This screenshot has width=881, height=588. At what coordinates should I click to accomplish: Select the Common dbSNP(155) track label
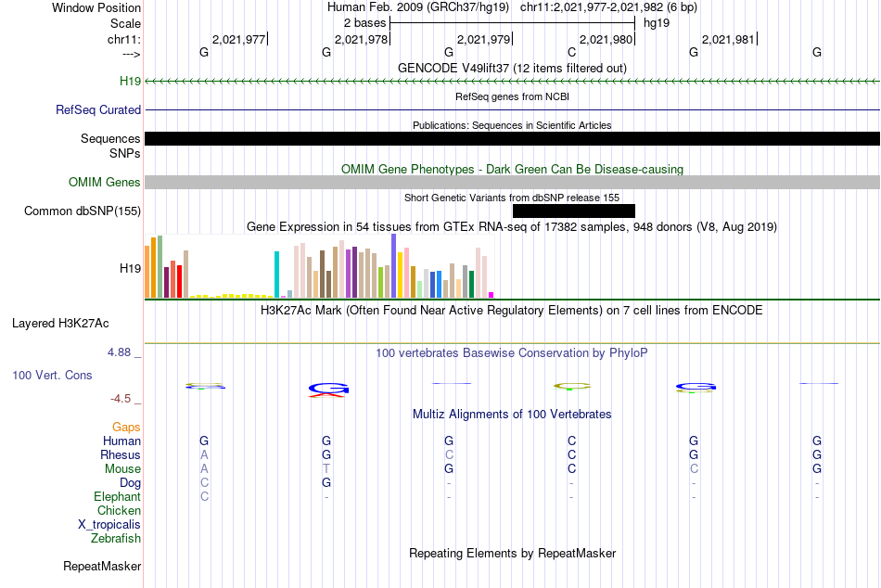pyautogui.click(x=82, y=211)
